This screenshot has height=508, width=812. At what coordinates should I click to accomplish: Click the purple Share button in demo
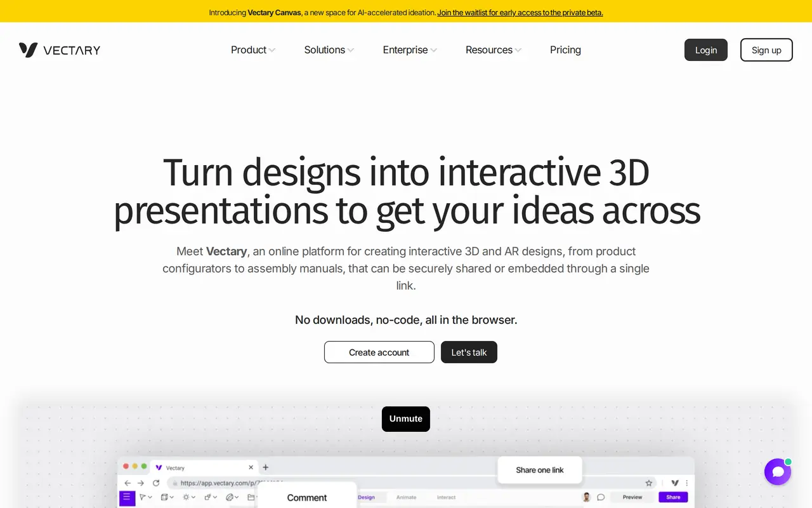coord(673,497)
